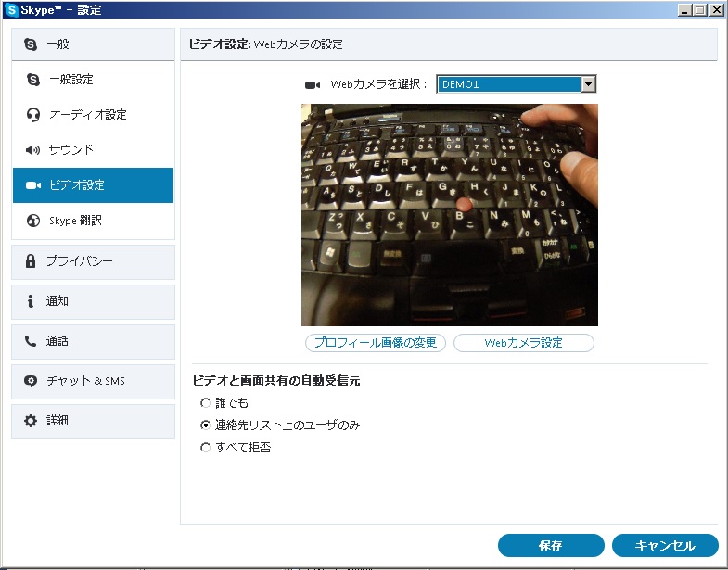Minimize the Skype 設定 window

683,10
